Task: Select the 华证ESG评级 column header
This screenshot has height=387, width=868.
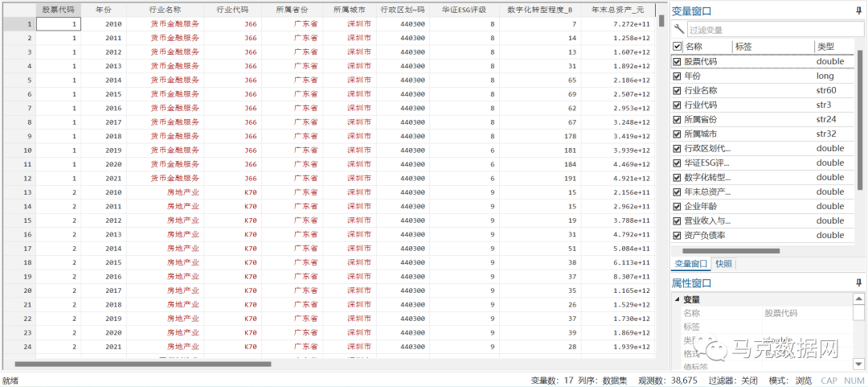Action: coord(464,10)
